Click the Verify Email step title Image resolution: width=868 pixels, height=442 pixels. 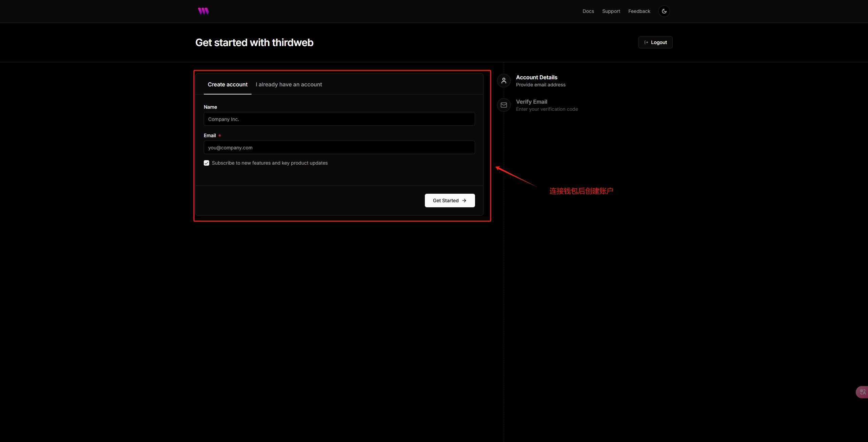[531, 102]
